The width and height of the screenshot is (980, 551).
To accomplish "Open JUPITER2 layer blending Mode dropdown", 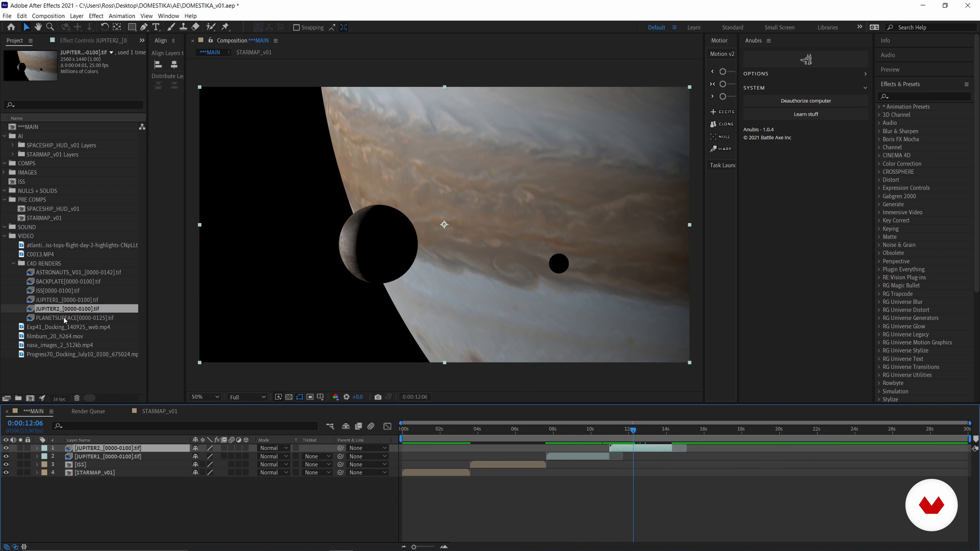I will point(274,448).
